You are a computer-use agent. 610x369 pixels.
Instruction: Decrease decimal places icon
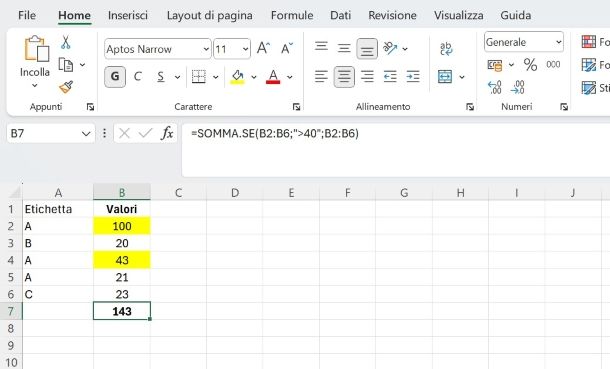(x=518, y=87)
